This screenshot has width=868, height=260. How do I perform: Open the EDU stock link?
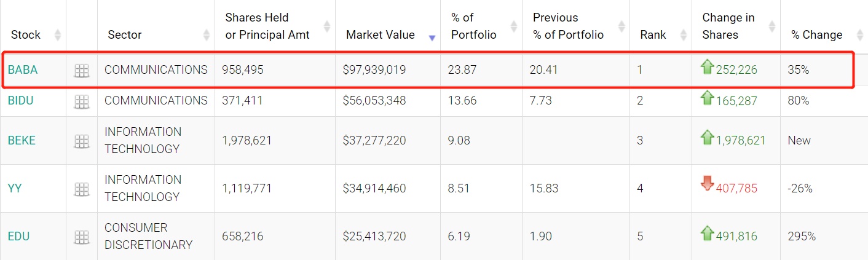[19, 237]
